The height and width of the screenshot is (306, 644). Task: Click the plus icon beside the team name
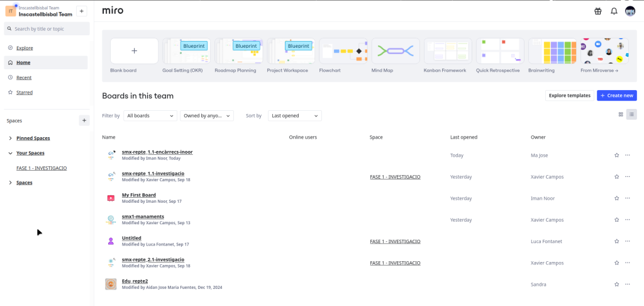tap(81, 11)
